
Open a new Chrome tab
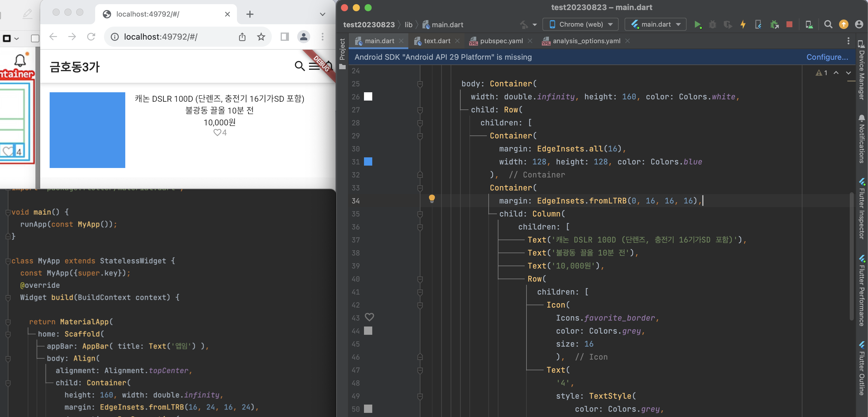click(250, 14)
